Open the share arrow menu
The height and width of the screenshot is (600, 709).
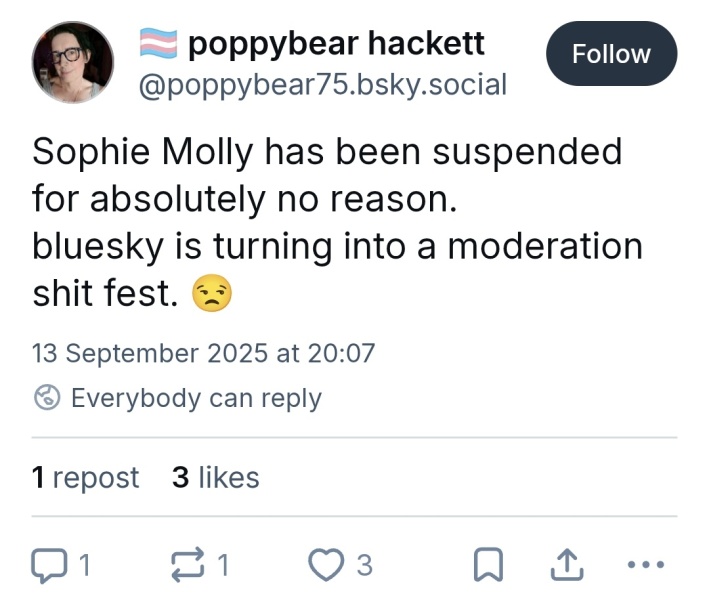tap(565, 566)
